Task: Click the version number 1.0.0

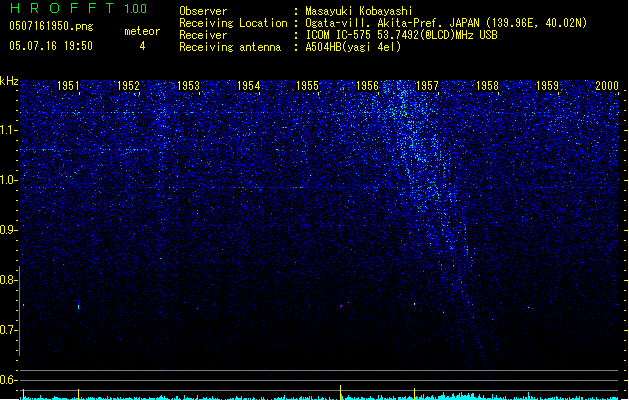Action: click(x=136, y=9)
